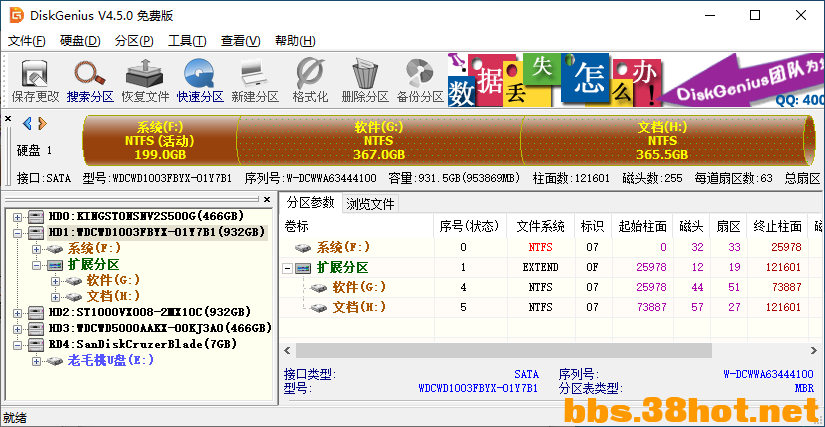The height and width of the screenshot is (427, 825).
Task: Click the DiskGenius app icon in title bar
Action: [x=17, y=15]
